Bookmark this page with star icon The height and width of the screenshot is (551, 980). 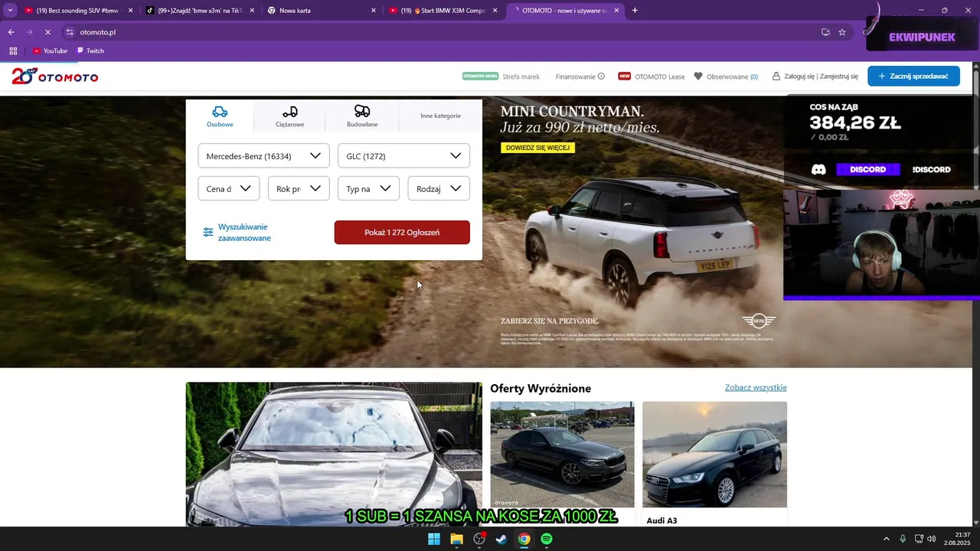coord(842,32)
